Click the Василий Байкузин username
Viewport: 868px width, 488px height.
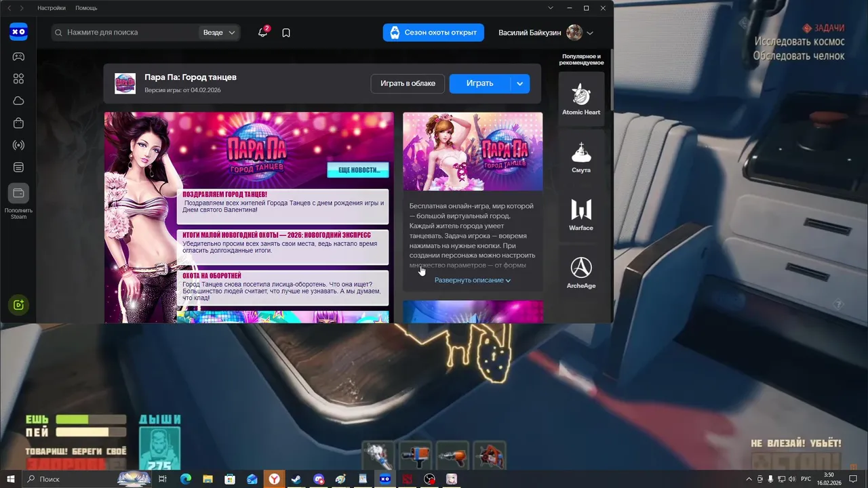pyautogui.click(x=530, y=33)
